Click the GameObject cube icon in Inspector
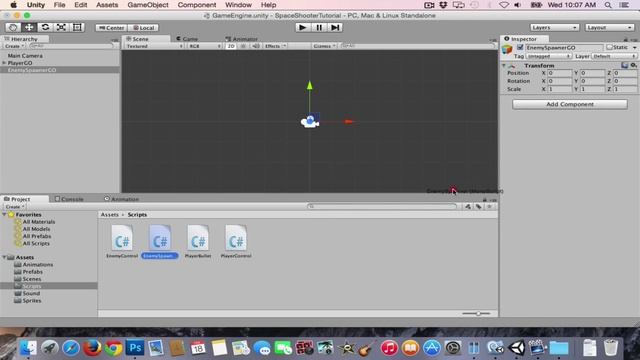 click(x=507, y=50)
